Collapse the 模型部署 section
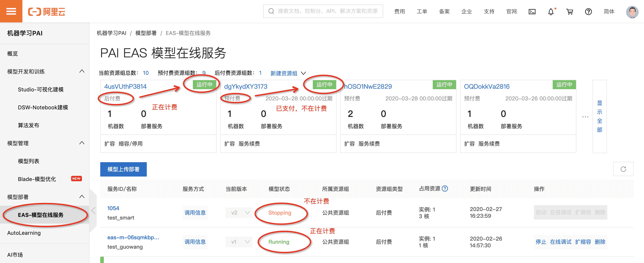 82,197
